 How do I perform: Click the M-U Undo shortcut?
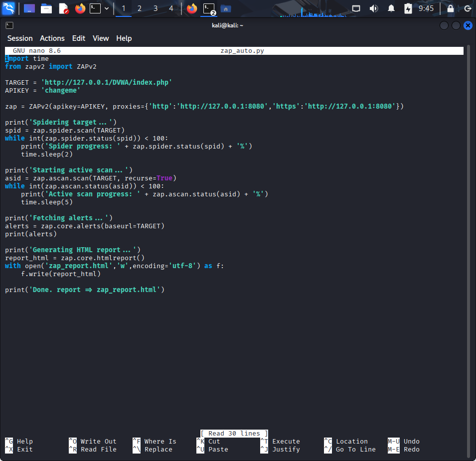tap(403, 441)
